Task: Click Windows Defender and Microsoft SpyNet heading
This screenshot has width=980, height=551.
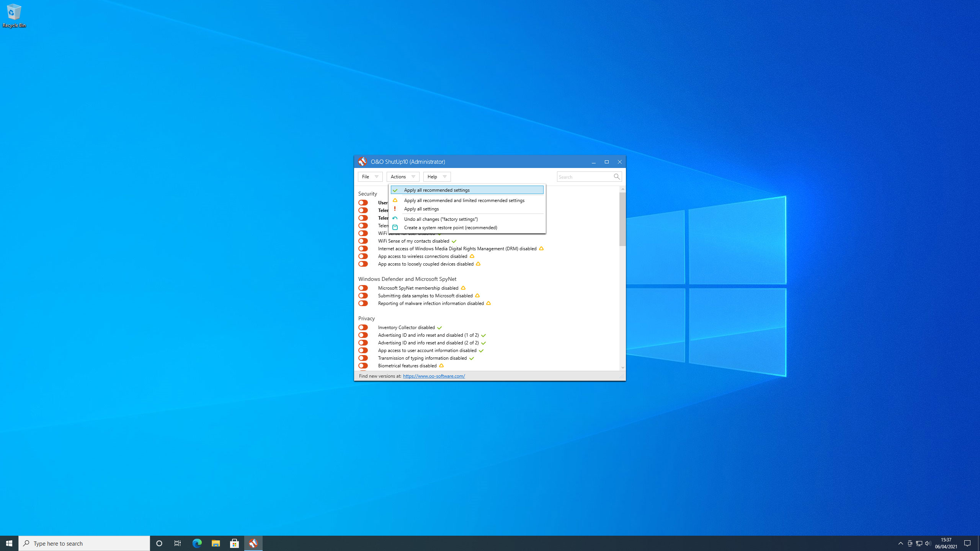Action: click(407, 279)
